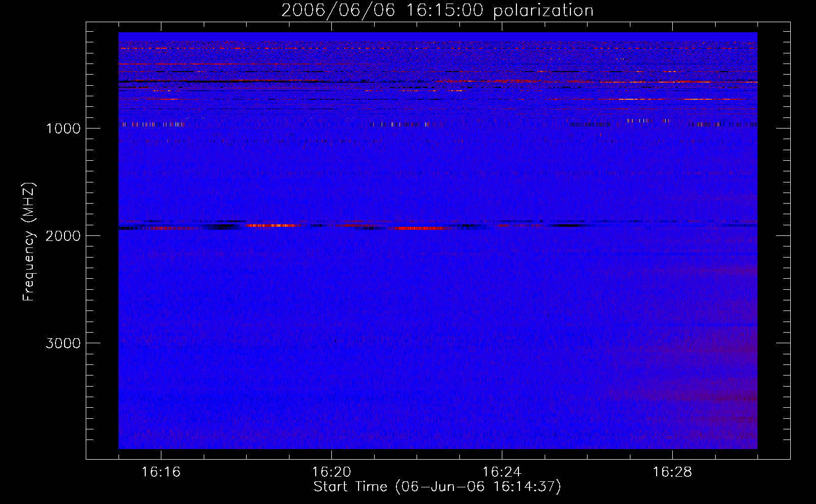Click the right-side tick mark at 3000 MHz
The width and height of the screenshot is (816, 504).
click(783, 343)
